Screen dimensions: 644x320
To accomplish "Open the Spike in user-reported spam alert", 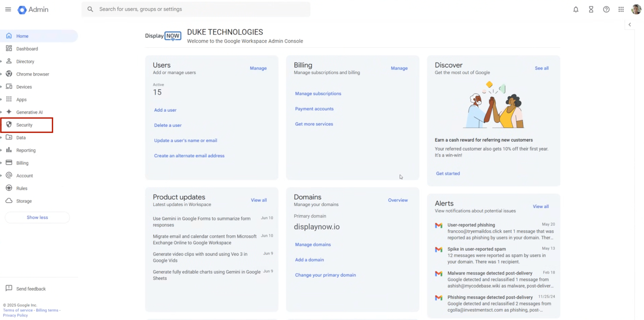I will click(x=494, y=255).
